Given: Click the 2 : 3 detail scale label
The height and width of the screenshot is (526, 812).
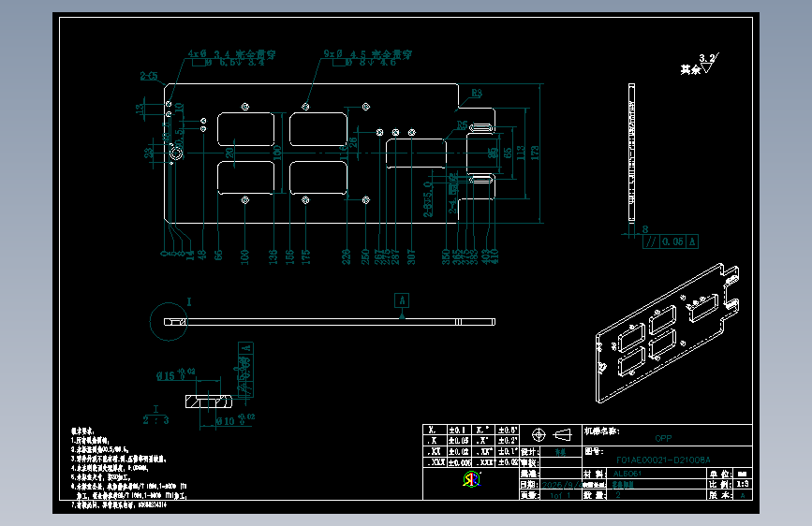Looking at the screenshot, I should [x=155, y=420].
